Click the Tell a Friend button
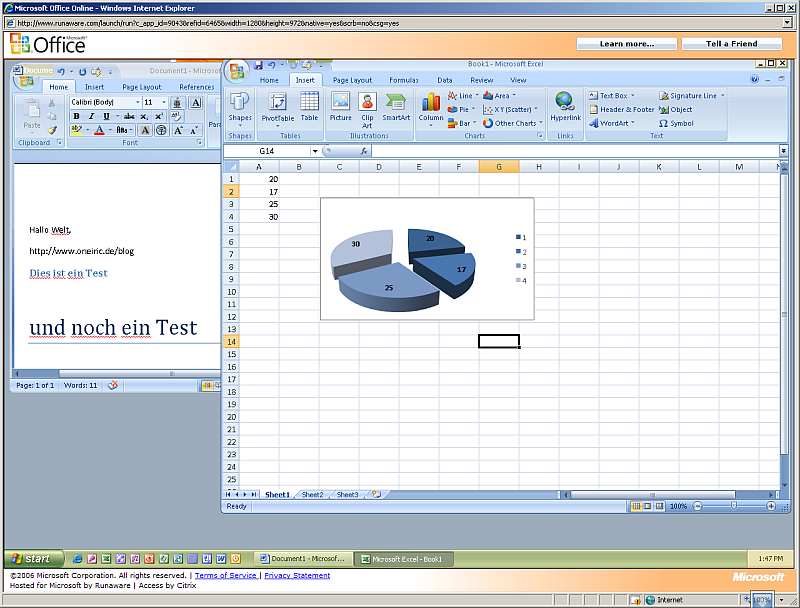Screen dimensions: 800x608 (x=731, y=44)
